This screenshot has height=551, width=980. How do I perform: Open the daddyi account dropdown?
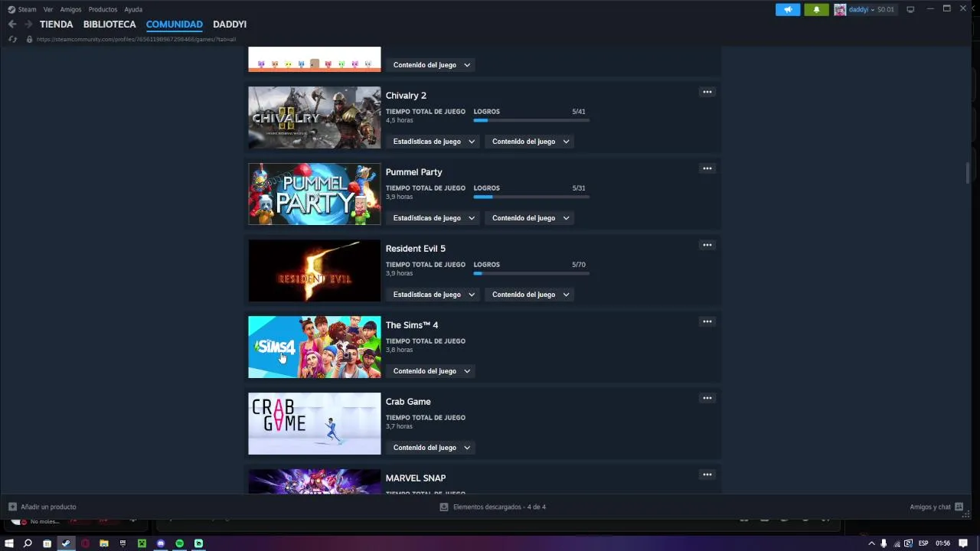point(861,10)
